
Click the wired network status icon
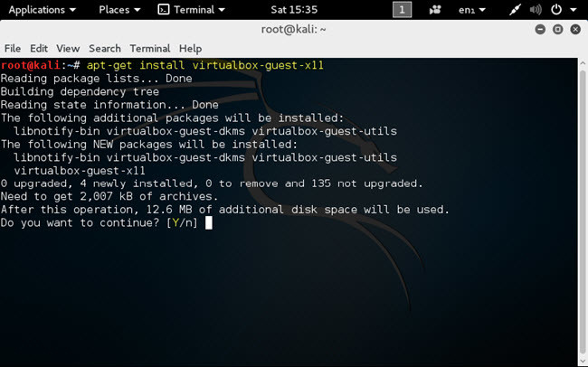515,10
